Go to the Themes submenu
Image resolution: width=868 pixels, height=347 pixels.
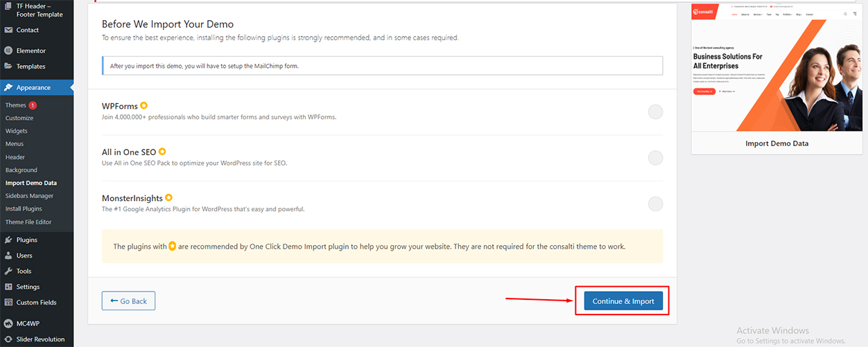coord(16,105)
